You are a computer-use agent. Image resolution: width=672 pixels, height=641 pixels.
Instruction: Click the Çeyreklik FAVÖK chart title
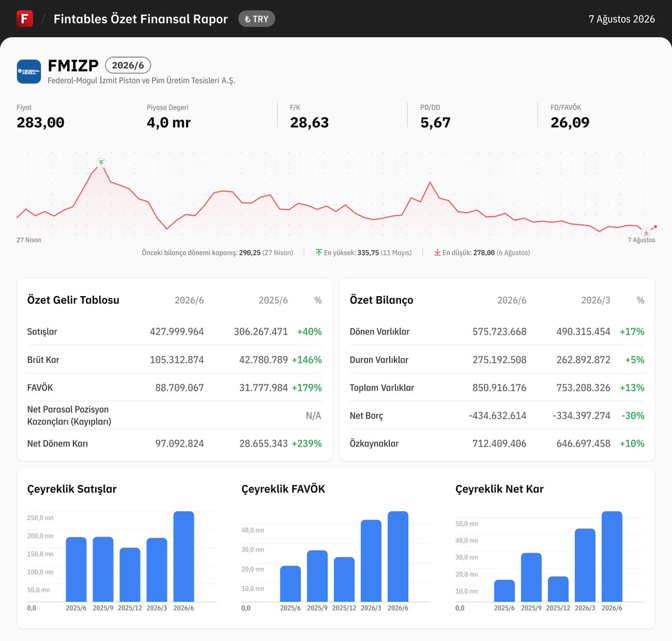coord(283,489)
